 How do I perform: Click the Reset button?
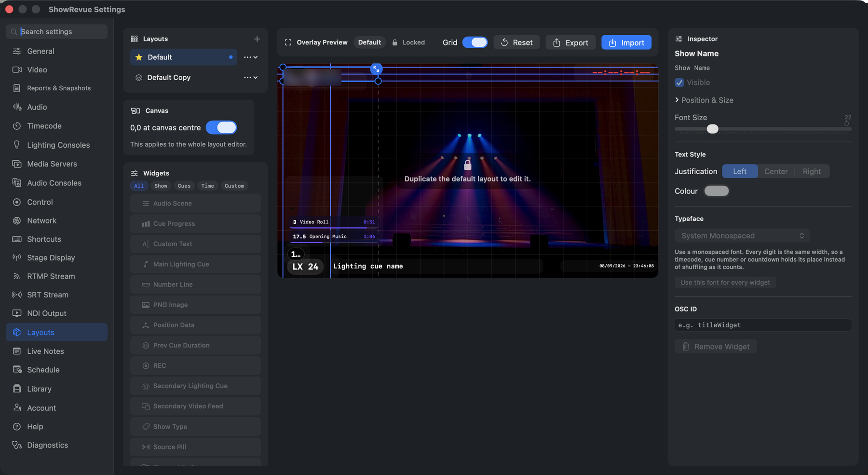click(x=516, y=42)
